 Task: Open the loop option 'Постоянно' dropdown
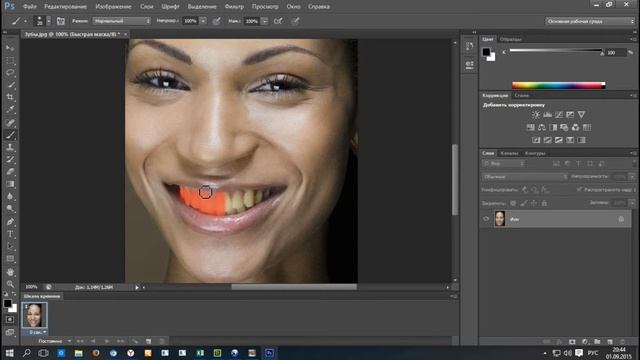54,341
